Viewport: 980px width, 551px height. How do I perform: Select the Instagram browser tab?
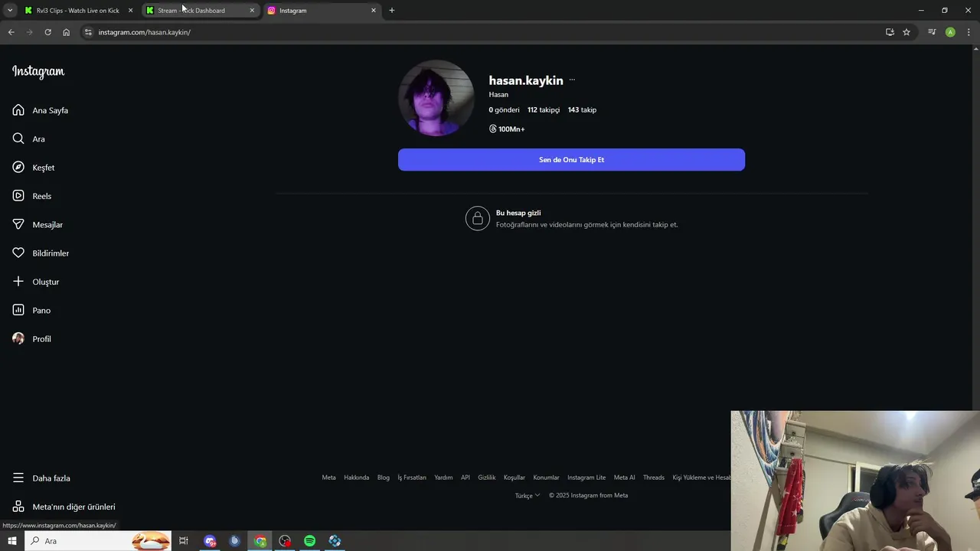click(x=322, y=11)
